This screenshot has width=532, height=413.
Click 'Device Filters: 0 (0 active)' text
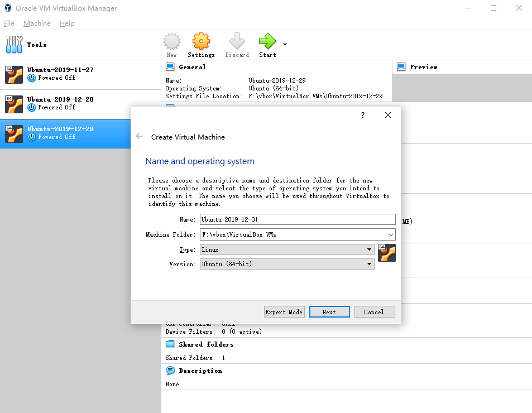click(x=214, y=332)
